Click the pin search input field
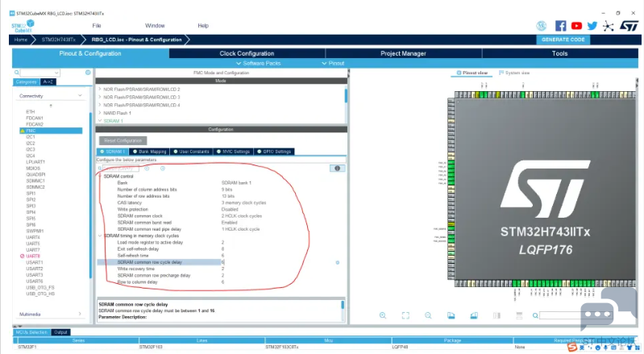This screenshot has width=644, height=354. 576,315
